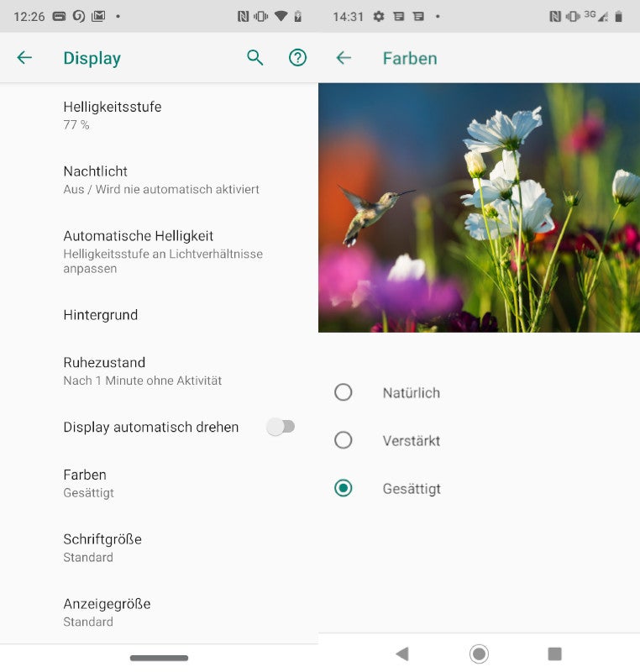Tap the Android back navigation triangle
640x672 pixels.
tap(401, 654)
